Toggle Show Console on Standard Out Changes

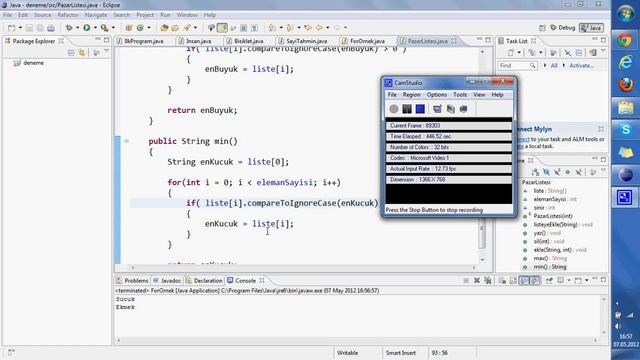pyautogui.click(x=524, y=280)
